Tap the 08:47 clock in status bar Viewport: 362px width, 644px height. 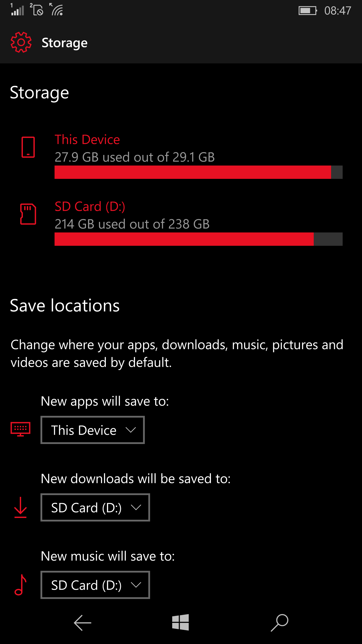(x=338, y=11)
